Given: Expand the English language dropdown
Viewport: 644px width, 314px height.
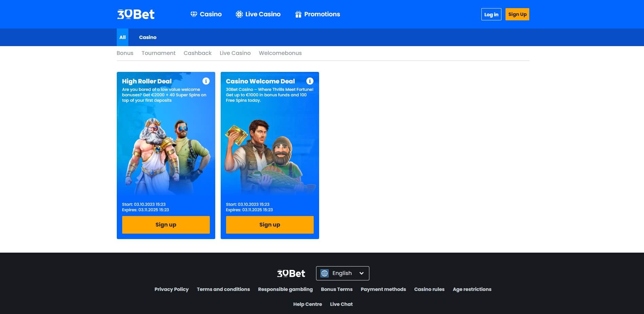Looking at the screenshot, I should point(361,273).
